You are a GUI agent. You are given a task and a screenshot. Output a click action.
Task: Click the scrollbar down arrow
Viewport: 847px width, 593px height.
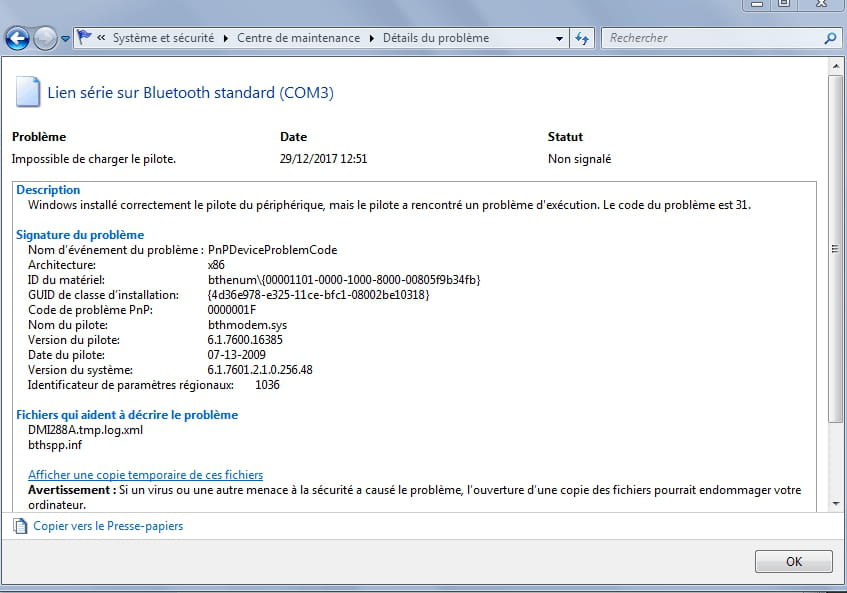pyautogui.click(x=836, y=504)
